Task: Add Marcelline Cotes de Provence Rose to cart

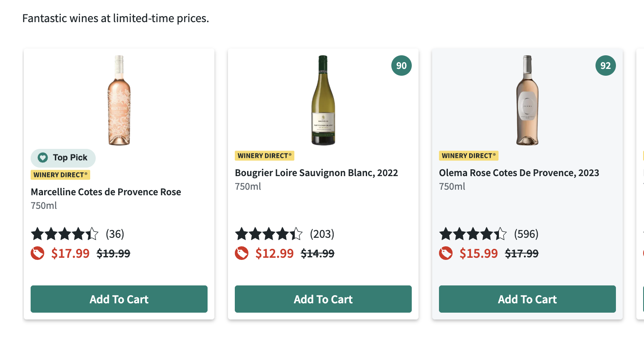Action: tap(119, 299)
